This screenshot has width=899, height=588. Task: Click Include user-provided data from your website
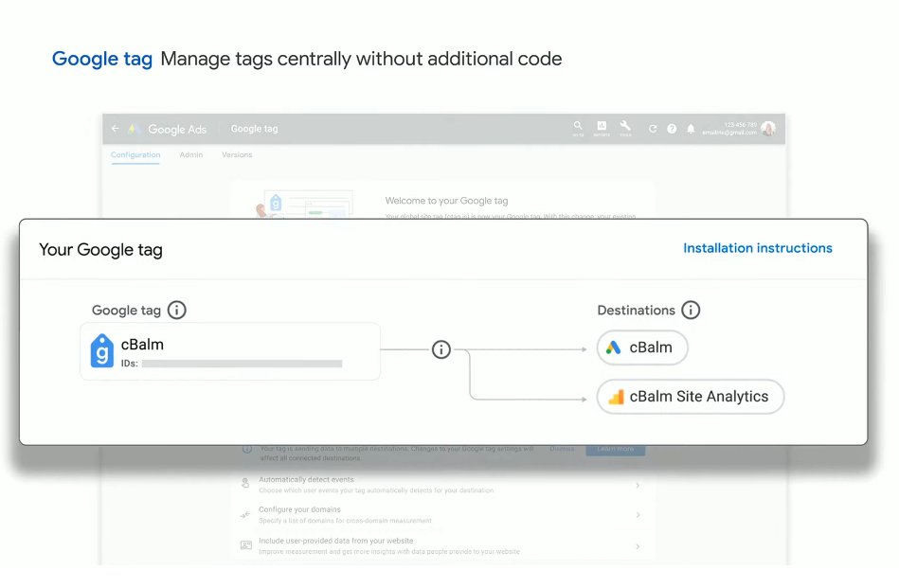[336, 541]
